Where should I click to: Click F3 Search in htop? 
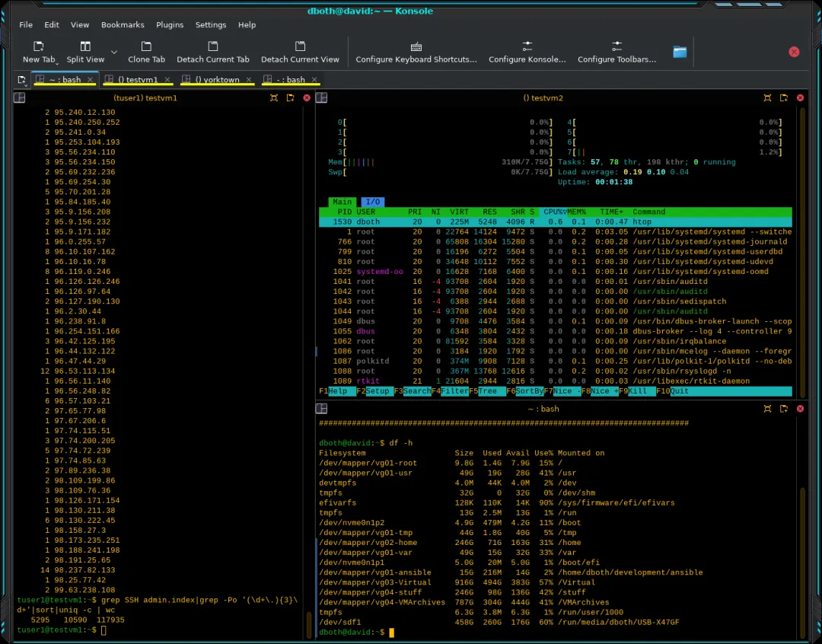tap(413, 391)
